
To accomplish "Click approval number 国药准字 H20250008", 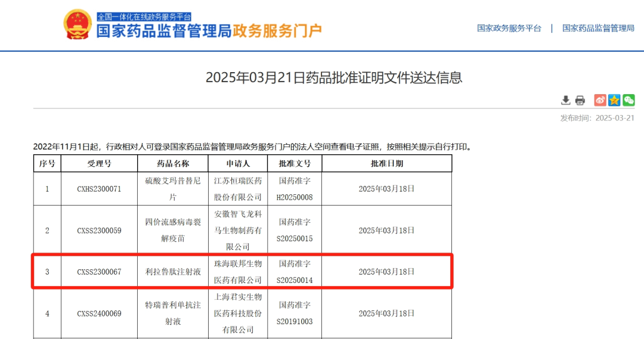I will coord(295,189).
